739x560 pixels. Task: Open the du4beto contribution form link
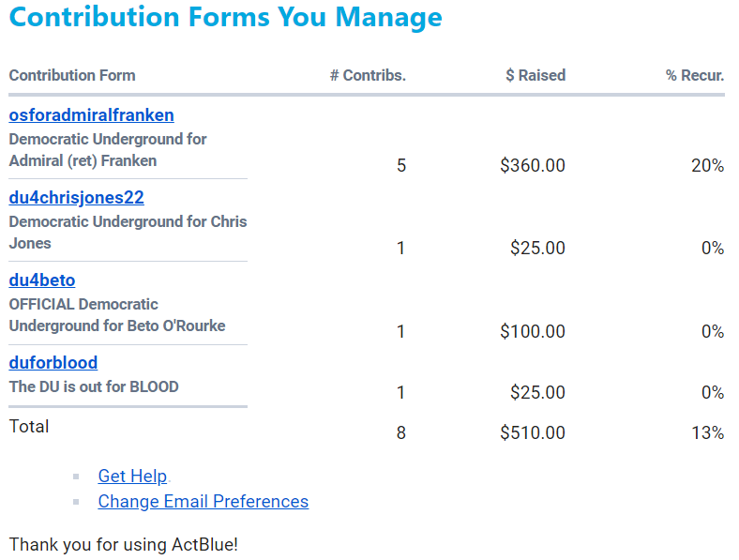click(41, 280)
